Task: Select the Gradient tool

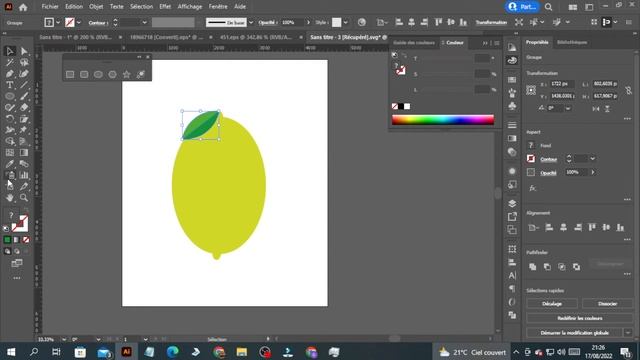Action: pos(24,153)
